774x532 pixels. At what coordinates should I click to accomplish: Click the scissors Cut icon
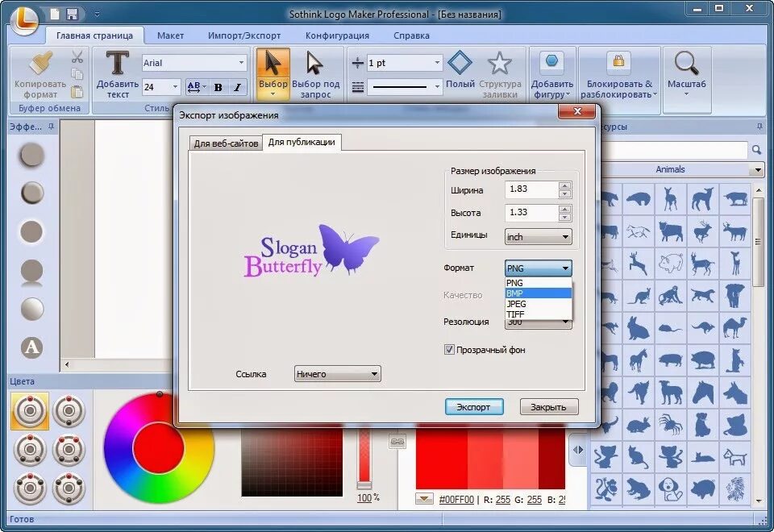pos(77,56)
